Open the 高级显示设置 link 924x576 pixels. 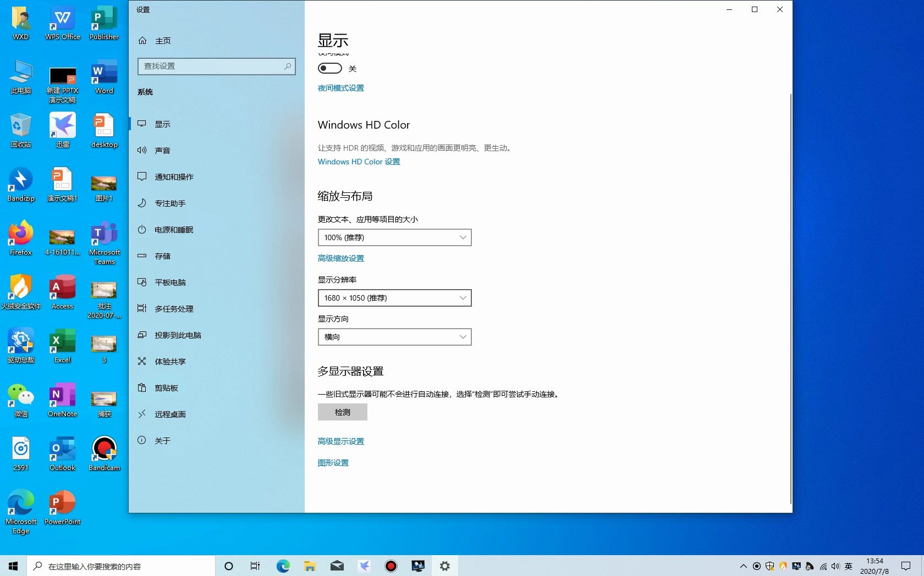340,441
